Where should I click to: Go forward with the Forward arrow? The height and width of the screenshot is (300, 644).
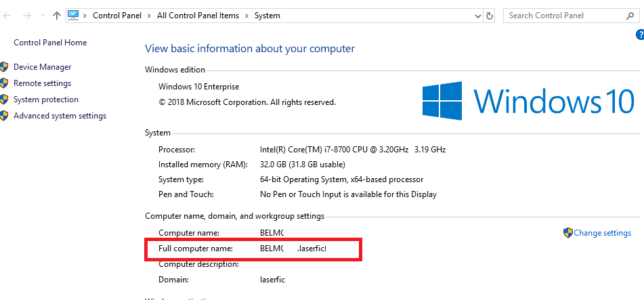[27, 16]
